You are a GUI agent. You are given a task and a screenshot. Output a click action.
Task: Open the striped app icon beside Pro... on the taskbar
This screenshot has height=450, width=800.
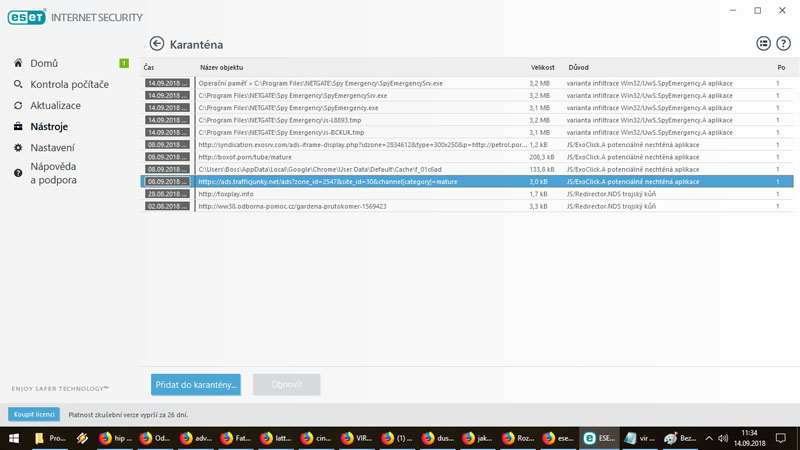coord(82,438)
